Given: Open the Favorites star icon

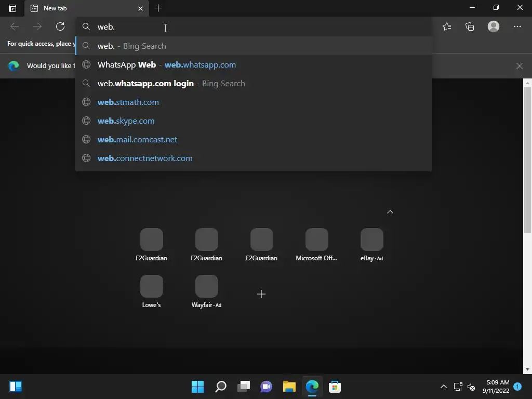Looking at the screenshot, I should click(x=447, y=26).
